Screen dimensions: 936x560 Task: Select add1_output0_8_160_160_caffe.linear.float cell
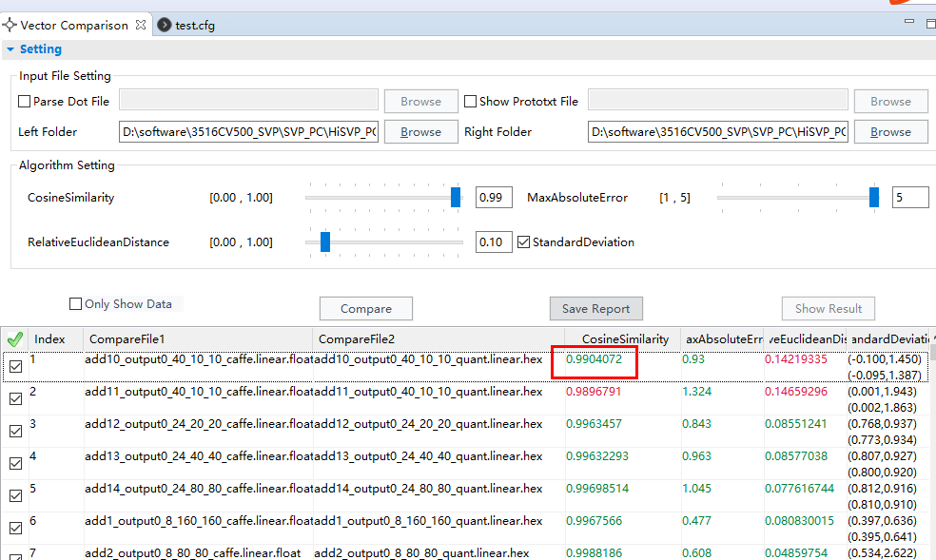point(199,521)
